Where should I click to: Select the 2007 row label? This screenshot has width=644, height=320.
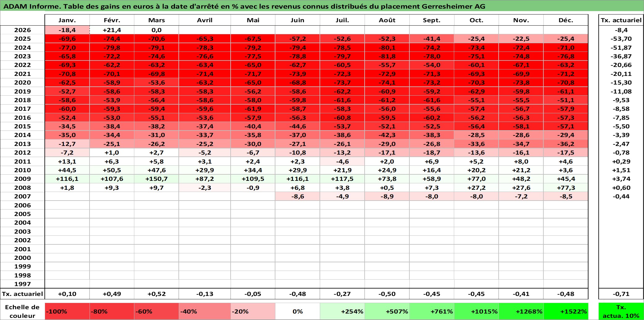[x=23, y=196]
